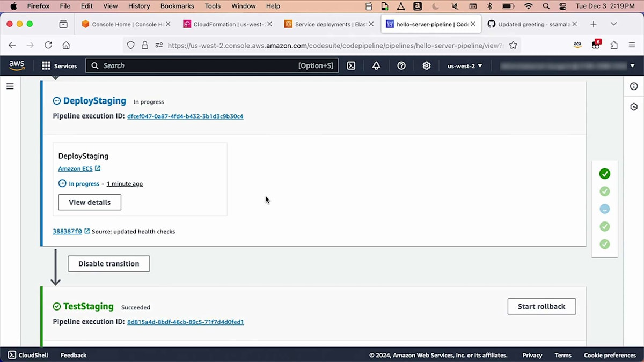The height and width of the screenshot is (362, 644).
Task: Open Cookie preferences footer link
Action: click(x=610, y=355)
